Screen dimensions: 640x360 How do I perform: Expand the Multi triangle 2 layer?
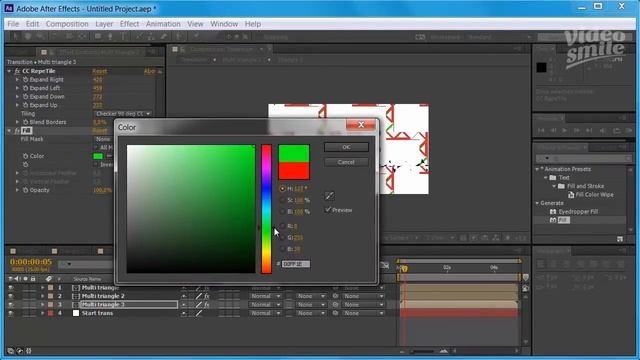coord(42,296)
